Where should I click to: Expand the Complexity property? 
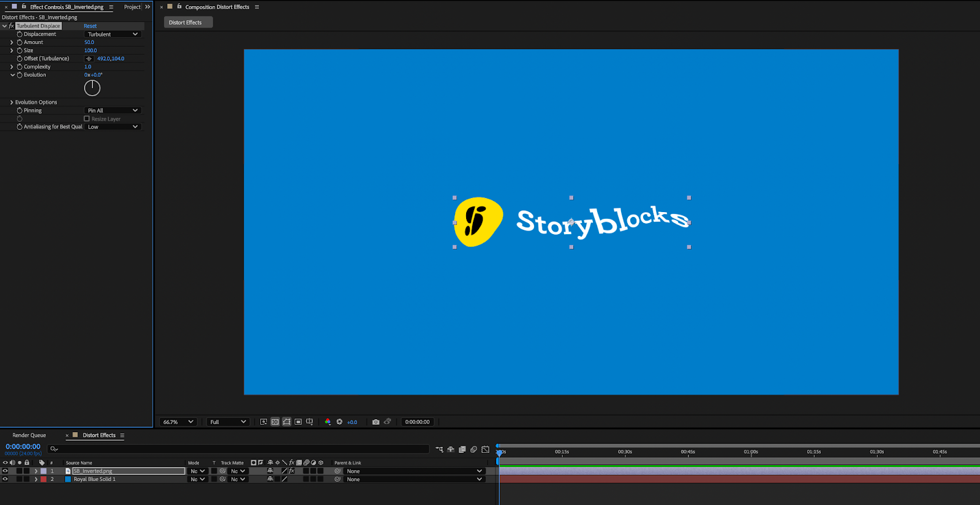click(12, 67)
